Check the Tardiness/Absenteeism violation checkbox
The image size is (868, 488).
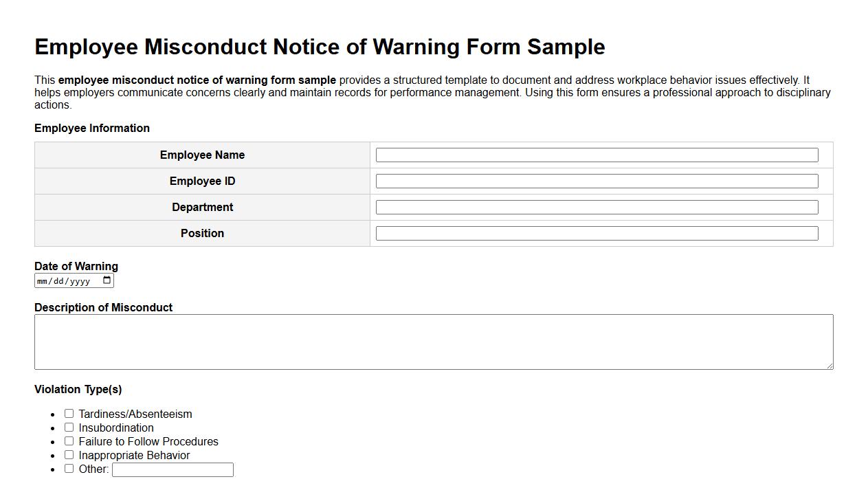coord(69,413)
